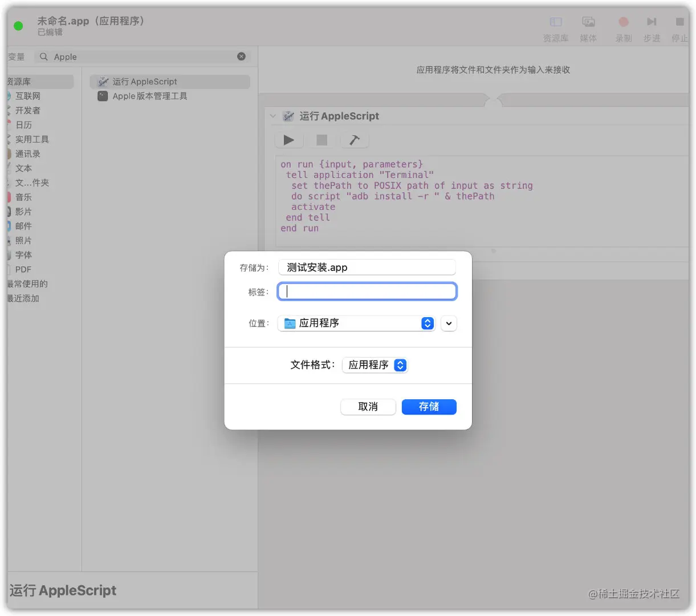Click the Apple 版本管理工具 terminal icon

(x=103, y=96)
